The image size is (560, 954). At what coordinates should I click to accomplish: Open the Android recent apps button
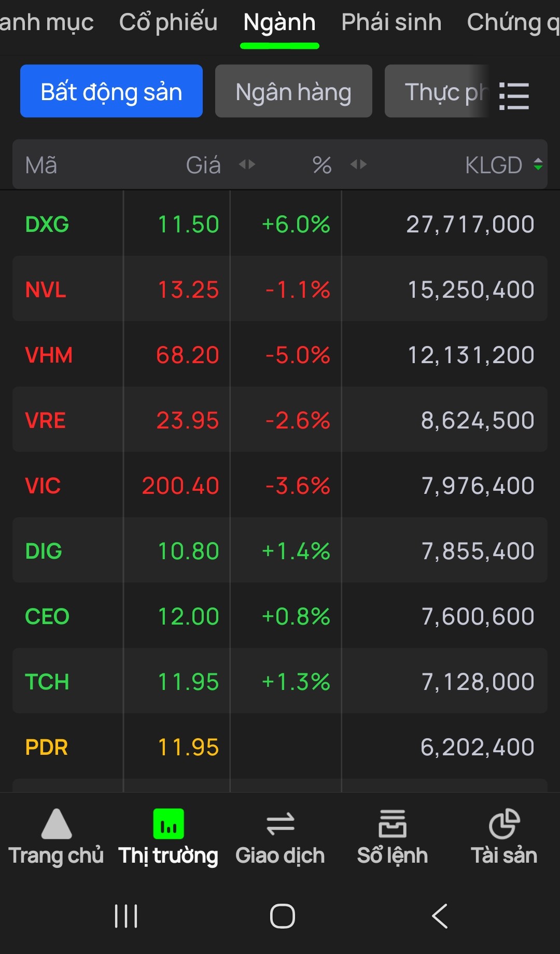(126, 916)
